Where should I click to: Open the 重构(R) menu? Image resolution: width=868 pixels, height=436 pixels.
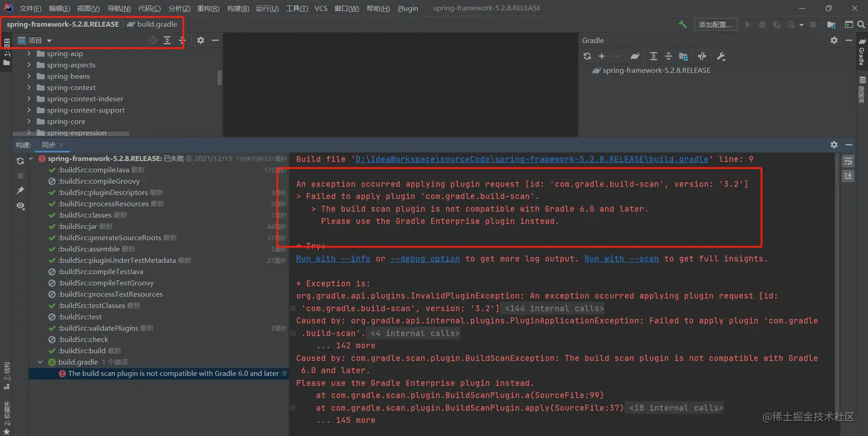coord(208,8)
